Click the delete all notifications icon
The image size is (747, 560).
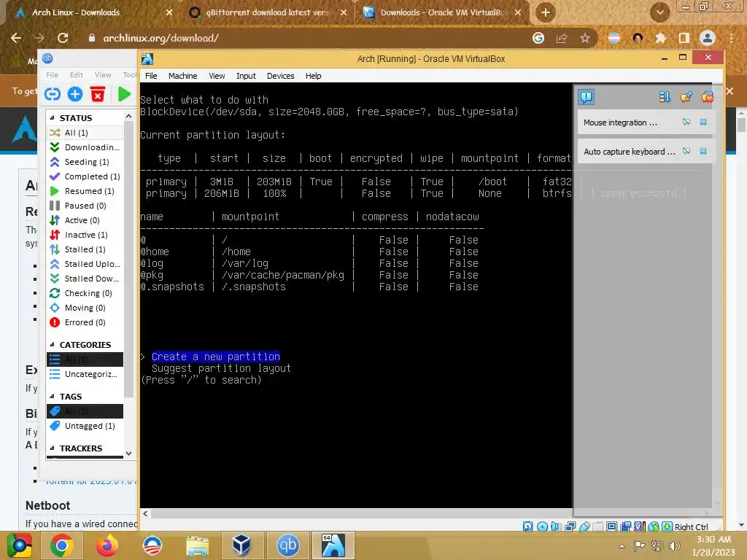(x=708, y=97)
